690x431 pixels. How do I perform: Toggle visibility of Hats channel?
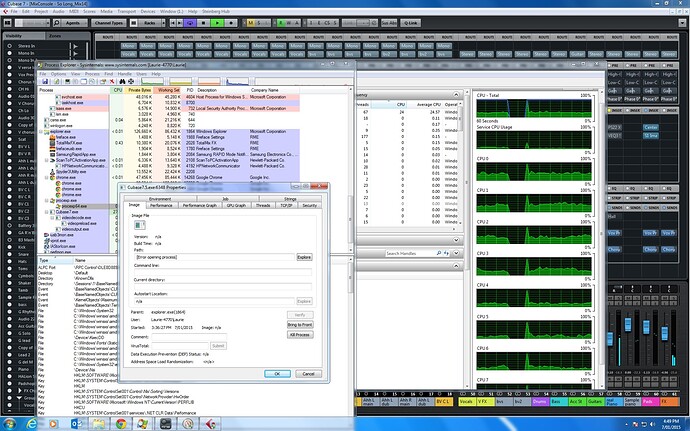[x=10, y=261]
